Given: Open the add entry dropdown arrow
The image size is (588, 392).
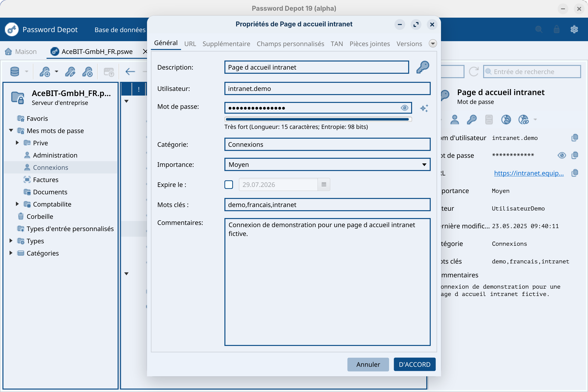Looking at the screenshot, I should (x=57, y=72).
